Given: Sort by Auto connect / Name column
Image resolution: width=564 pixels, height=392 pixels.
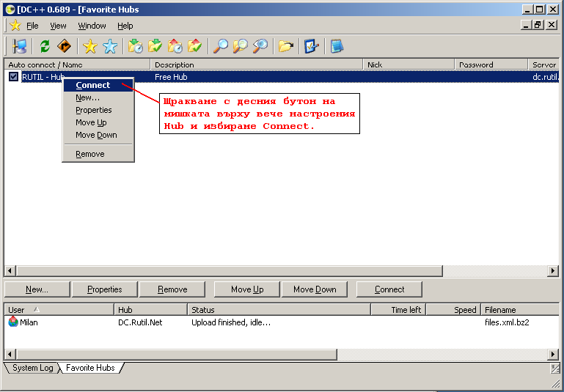Looking at the screenshot, I should [77, 64].
